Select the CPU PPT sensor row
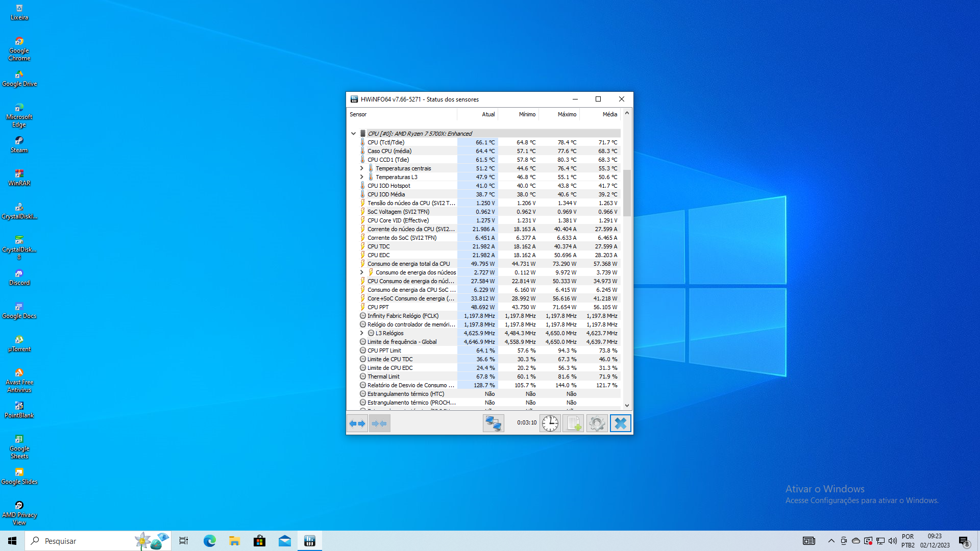The image size is (980, 551). tap(484, 307)
